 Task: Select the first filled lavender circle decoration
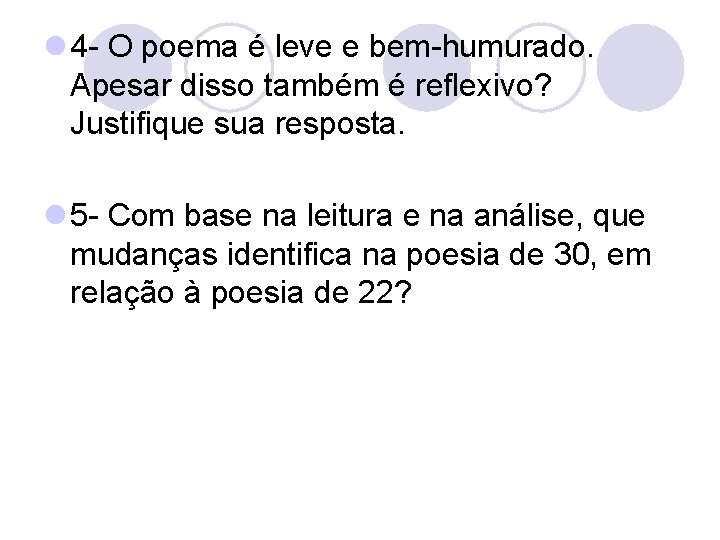click(129, 68)
